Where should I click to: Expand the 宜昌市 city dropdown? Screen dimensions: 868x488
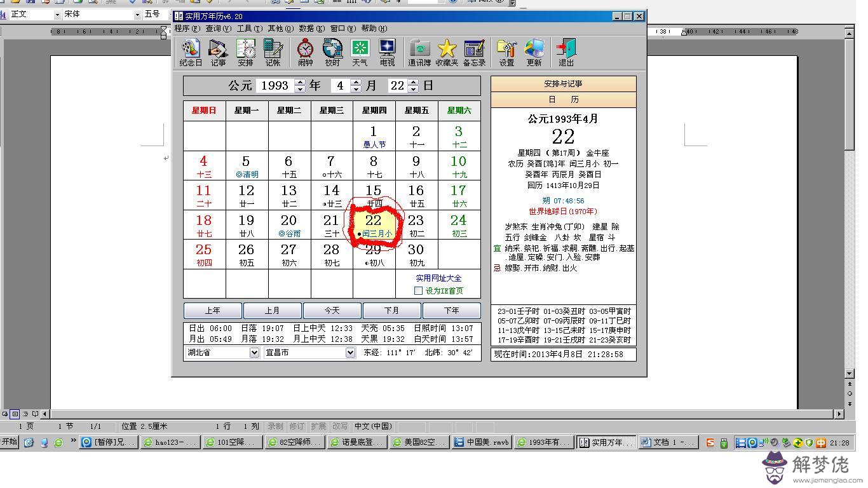[349, 353]
